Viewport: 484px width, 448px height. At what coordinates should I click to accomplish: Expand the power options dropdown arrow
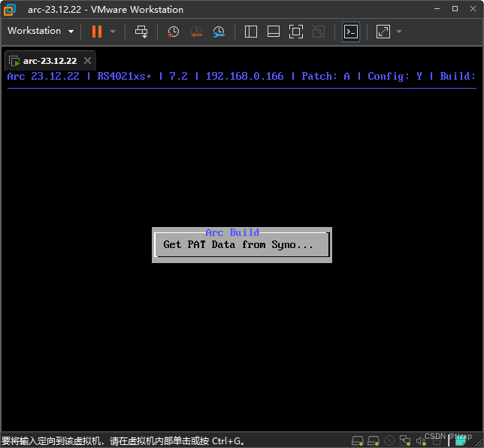click(x=113, y=32)
